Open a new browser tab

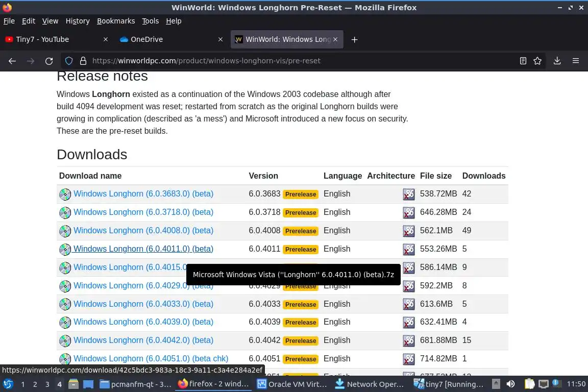(354, 39)
